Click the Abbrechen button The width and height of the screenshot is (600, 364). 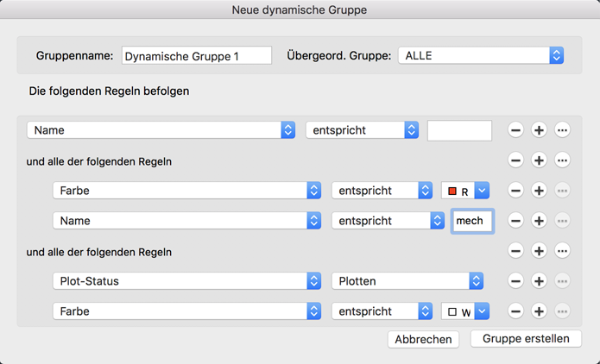pyautogui.click(x=423, y=339)
